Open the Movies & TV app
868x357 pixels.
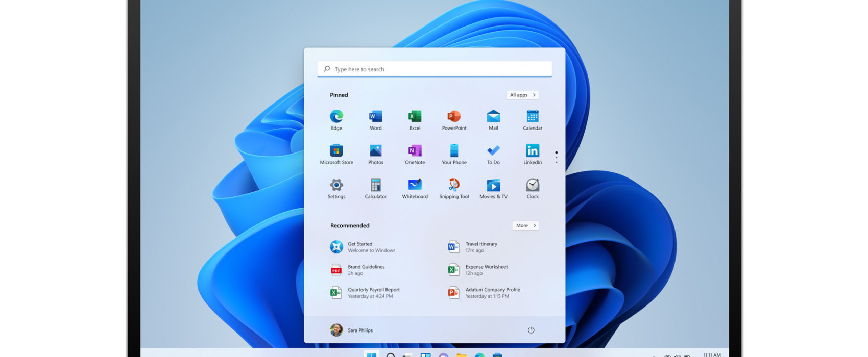[x=493, y=188]
